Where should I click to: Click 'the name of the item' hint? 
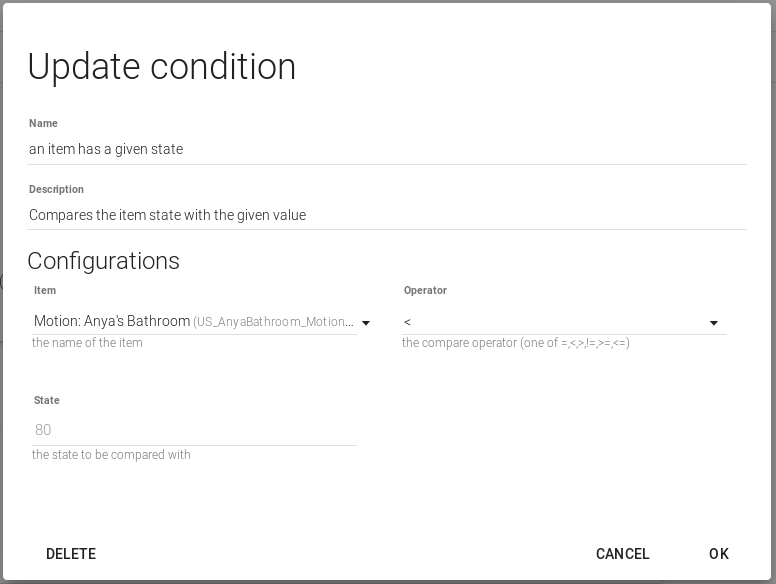[87, 343]
